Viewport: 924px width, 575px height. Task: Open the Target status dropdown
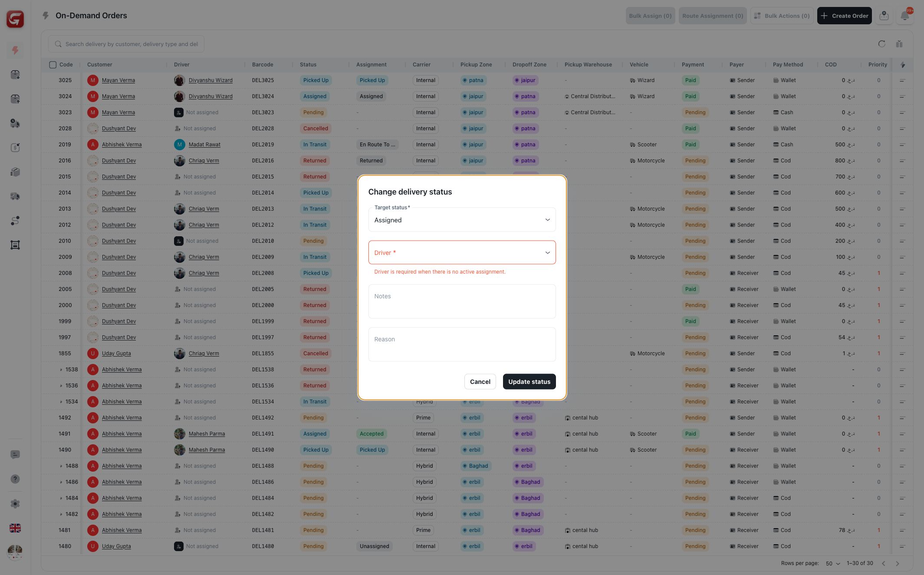tap(462, 220)
